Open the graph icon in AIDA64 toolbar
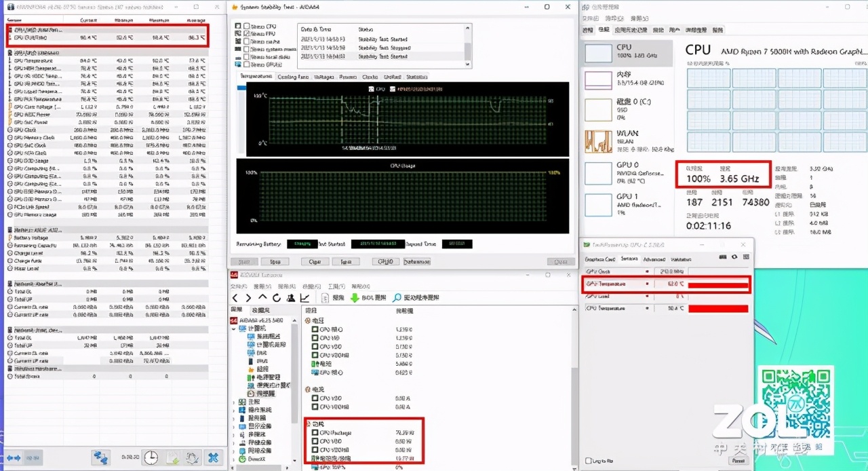 click(304, 298)
